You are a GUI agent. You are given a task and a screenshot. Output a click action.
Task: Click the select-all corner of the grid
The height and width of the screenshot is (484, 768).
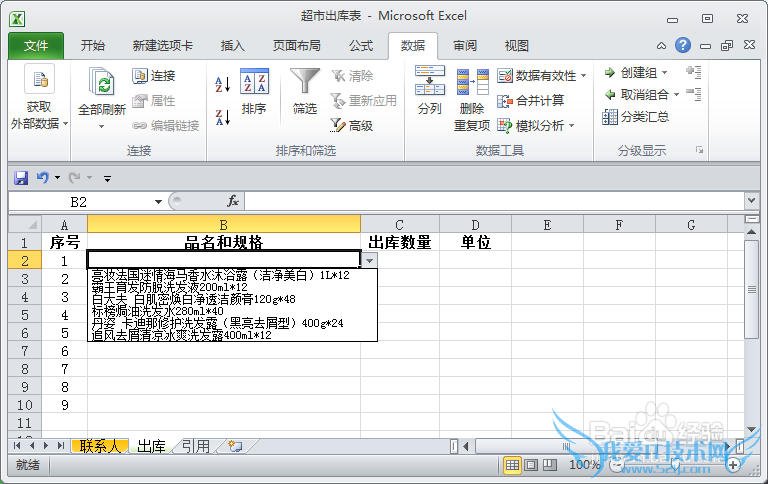pos(25,225)
